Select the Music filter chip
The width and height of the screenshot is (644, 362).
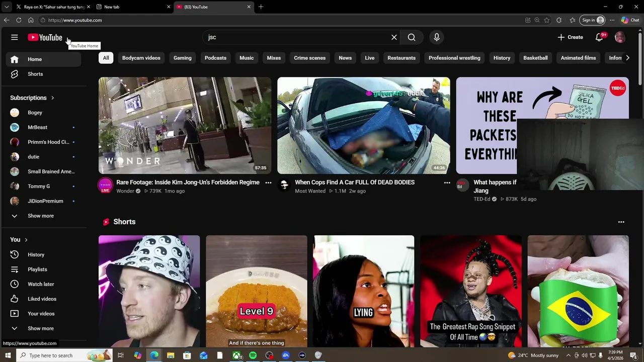247,58
